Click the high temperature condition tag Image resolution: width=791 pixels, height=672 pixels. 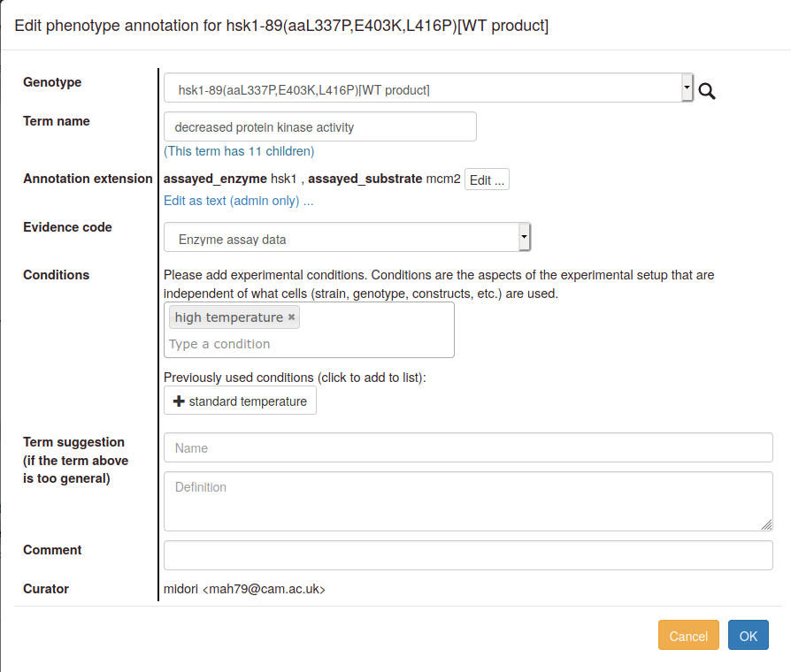coord(229,317)
